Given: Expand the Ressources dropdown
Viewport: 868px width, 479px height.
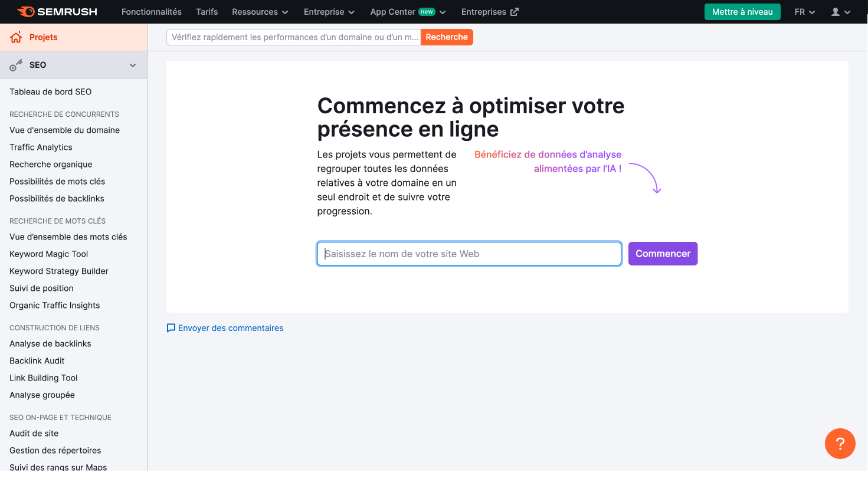Looking at the screenshot, I should pos(260,12).
